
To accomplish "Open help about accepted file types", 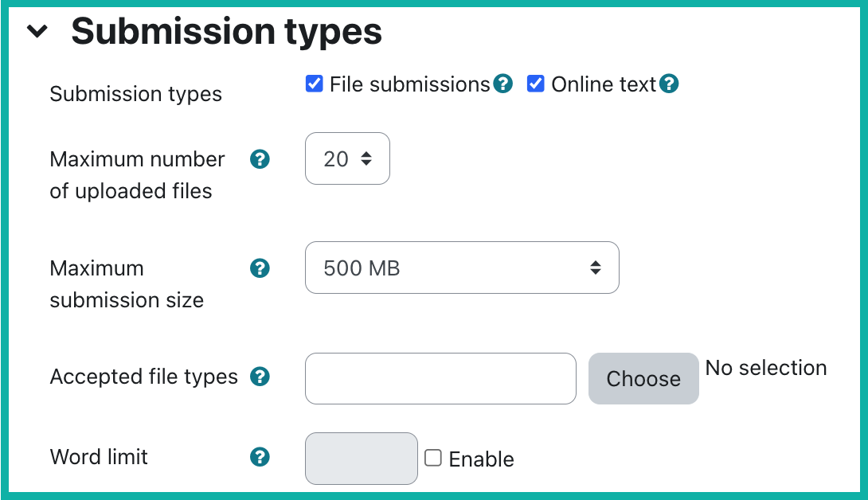I will (260, 377).
